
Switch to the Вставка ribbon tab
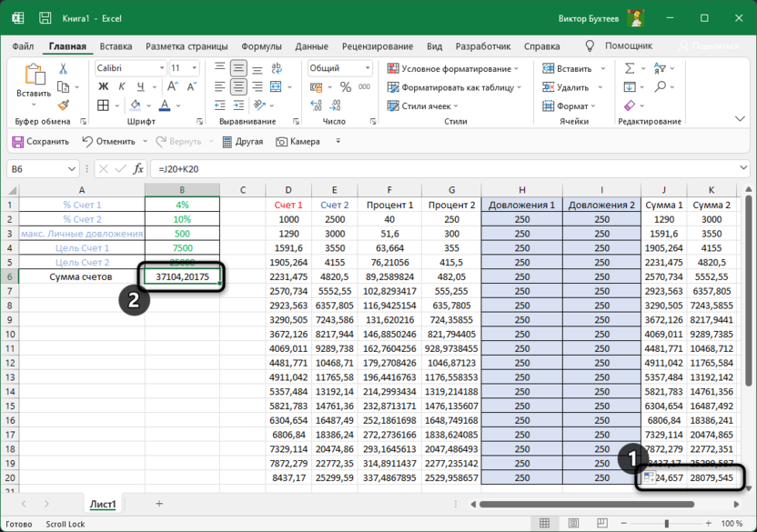[x=116, y=46]
